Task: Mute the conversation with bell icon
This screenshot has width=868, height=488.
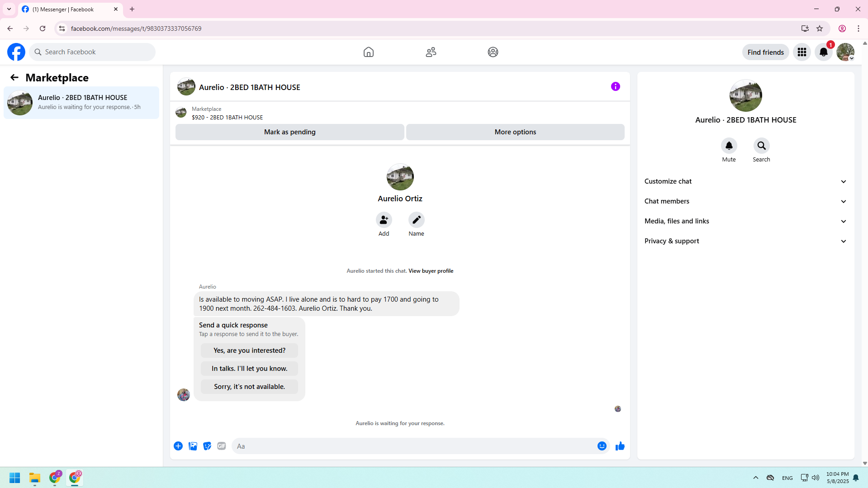Action: pos(729,146)
